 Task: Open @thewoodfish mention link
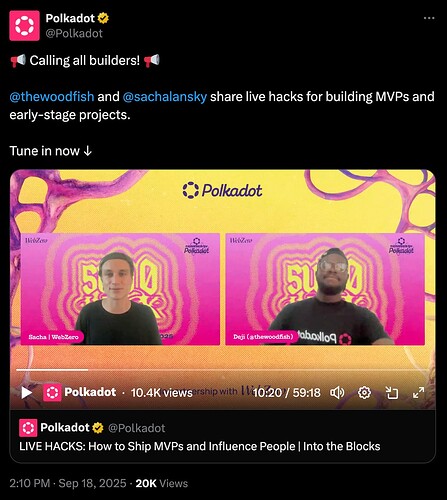pos(52,97)
